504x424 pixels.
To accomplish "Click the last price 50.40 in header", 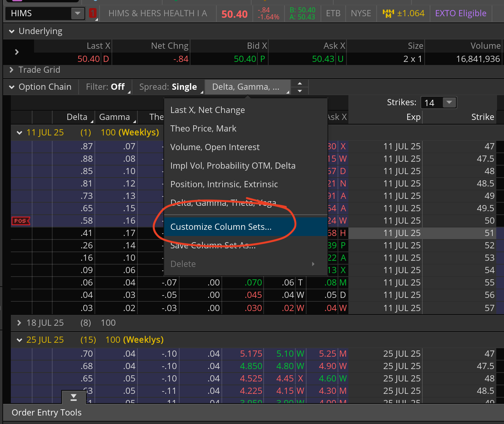I will 235,14.
